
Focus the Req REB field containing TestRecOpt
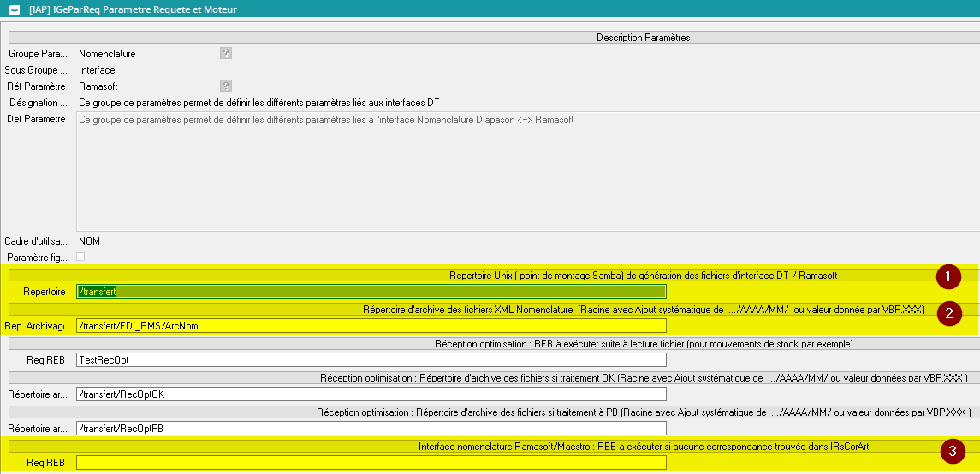coord(371,360)
